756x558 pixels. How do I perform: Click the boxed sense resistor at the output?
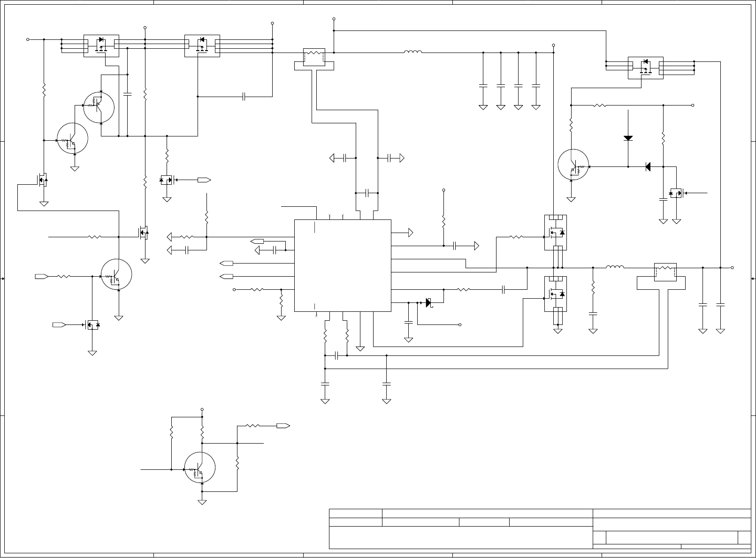(665, 272)
